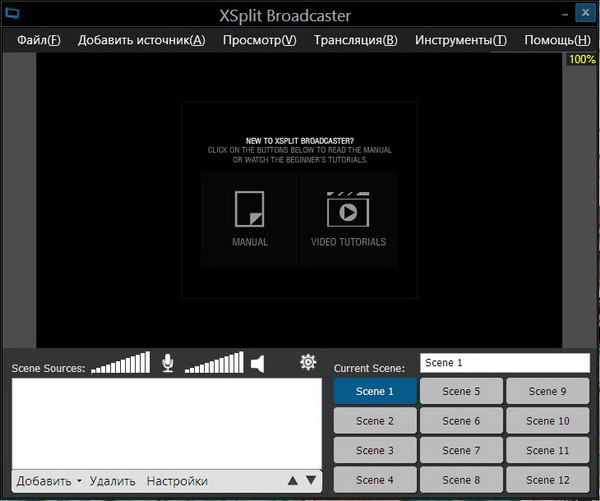Open audio settings gear icon
600x501 pixels.
coord(308,362)
